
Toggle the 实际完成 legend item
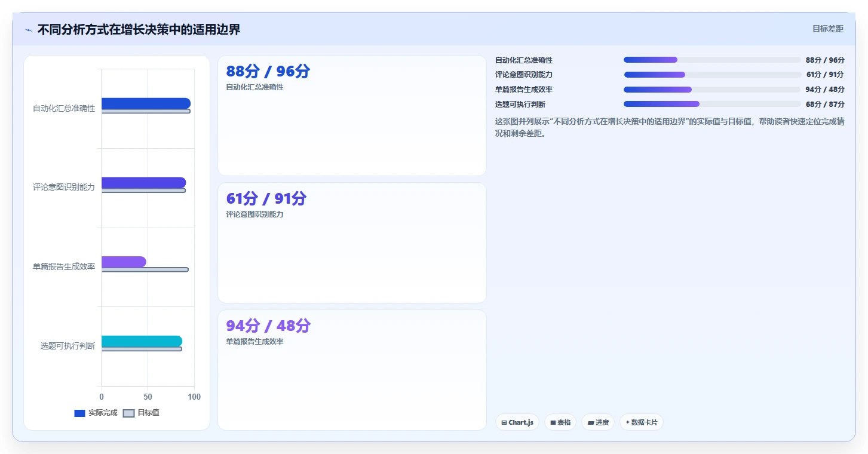coord(96,413)
